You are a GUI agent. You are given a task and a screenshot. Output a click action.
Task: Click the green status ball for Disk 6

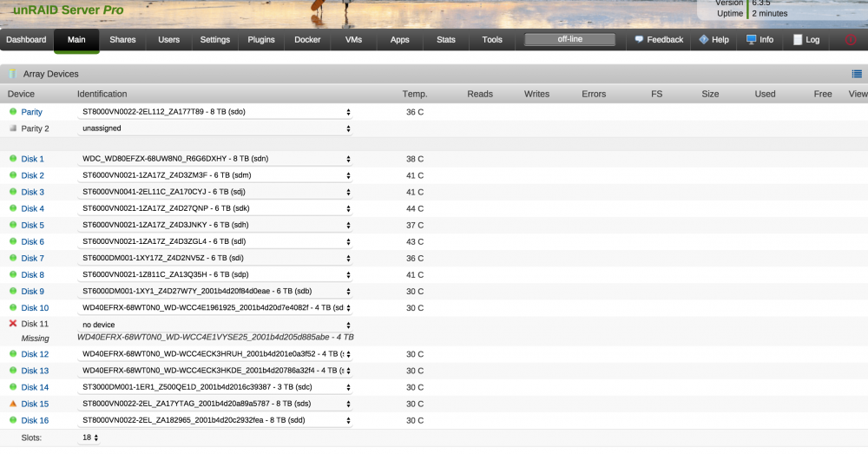tap(13, 241)
